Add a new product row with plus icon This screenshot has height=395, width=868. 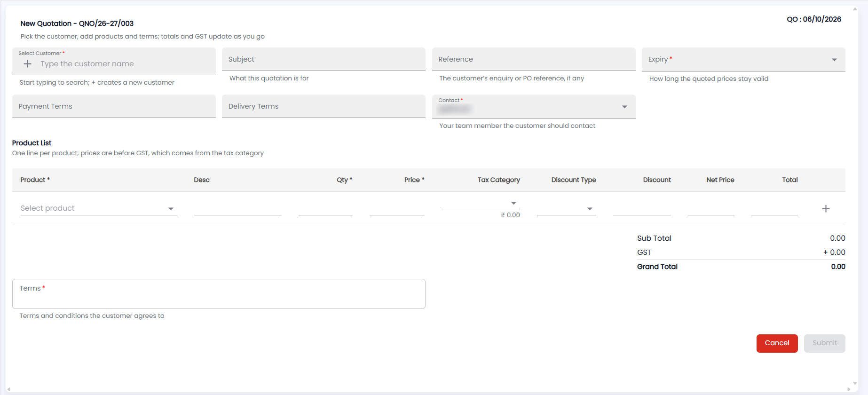click(826, 209)
